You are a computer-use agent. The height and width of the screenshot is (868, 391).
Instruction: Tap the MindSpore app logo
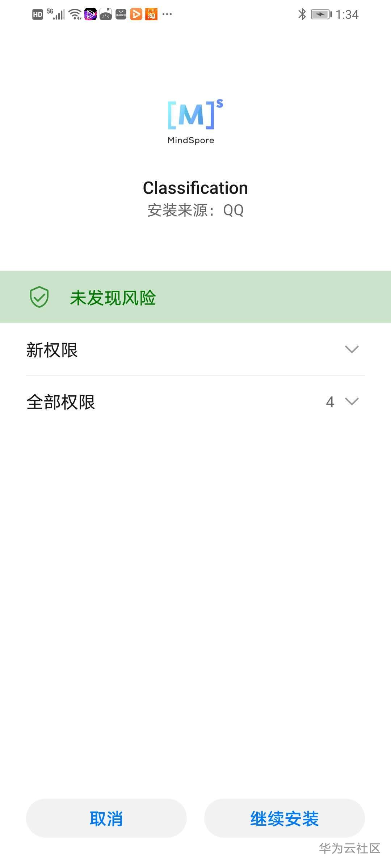pos(195,122)
